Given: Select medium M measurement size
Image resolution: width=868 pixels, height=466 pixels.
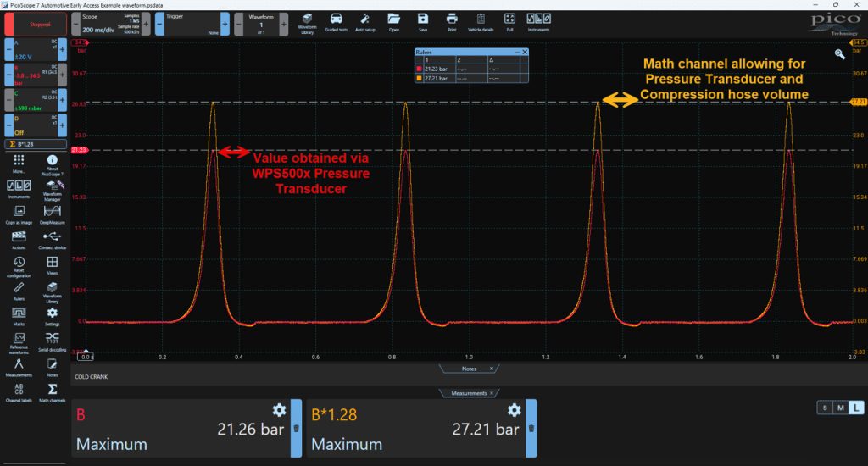Looking at the screenshot, I should (840, 408).
